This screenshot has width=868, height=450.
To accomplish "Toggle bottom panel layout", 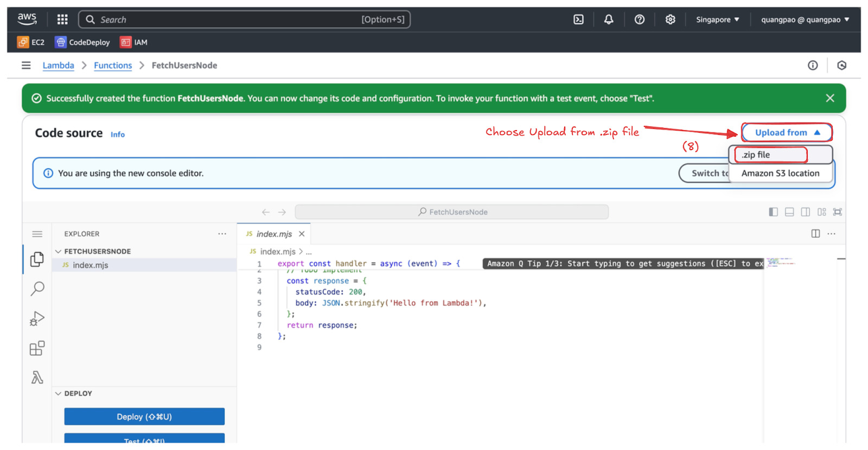I will click(789, 212).
